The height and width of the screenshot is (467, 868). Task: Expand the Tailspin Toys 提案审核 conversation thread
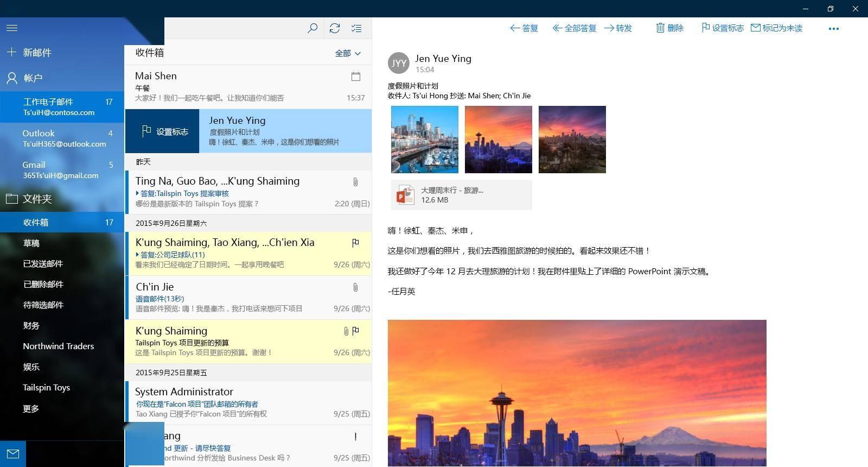[137, 193]
